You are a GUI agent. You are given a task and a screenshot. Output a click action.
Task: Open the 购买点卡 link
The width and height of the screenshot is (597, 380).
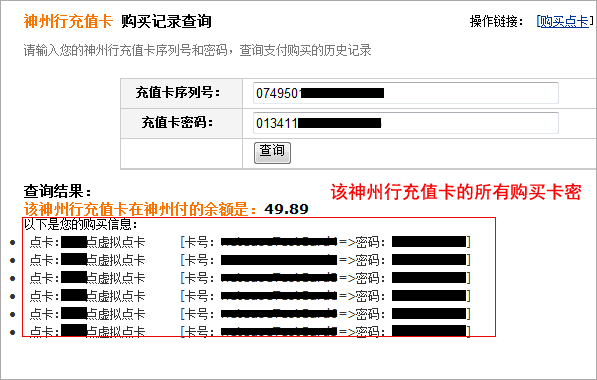coord(564,21)
